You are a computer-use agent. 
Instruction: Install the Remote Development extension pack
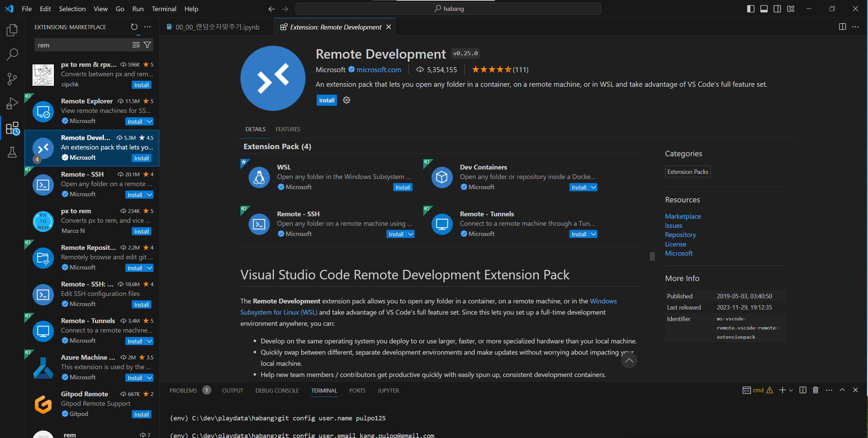click(x=326, y=100)
